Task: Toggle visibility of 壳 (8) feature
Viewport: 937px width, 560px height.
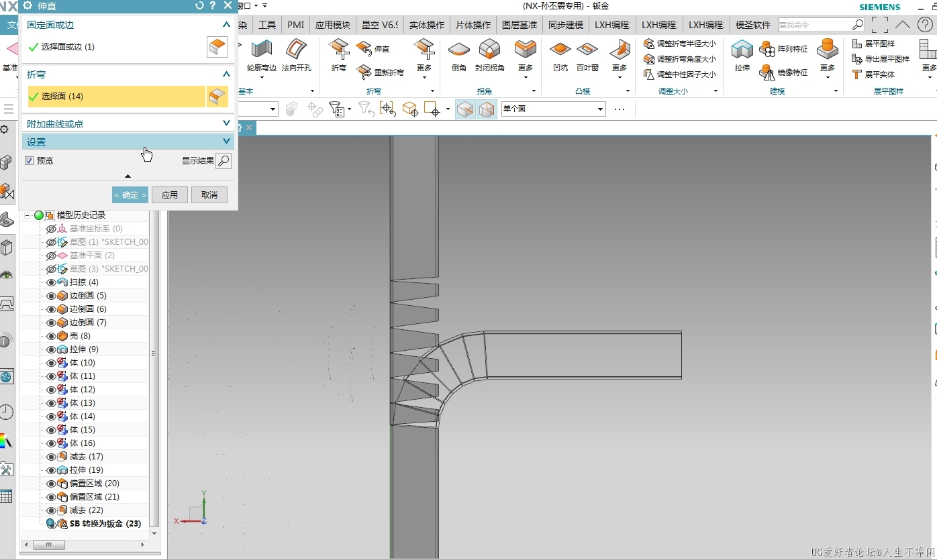Action: pos(51,336)
